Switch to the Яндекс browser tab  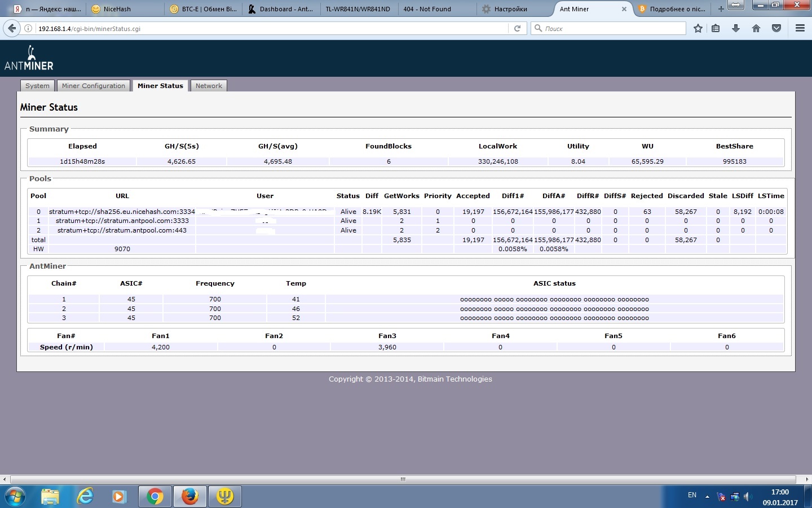pos(47,9)
